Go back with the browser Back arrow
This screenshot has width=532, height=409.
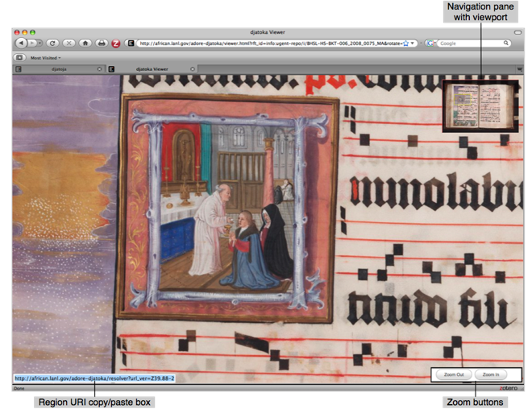(22, 43)
